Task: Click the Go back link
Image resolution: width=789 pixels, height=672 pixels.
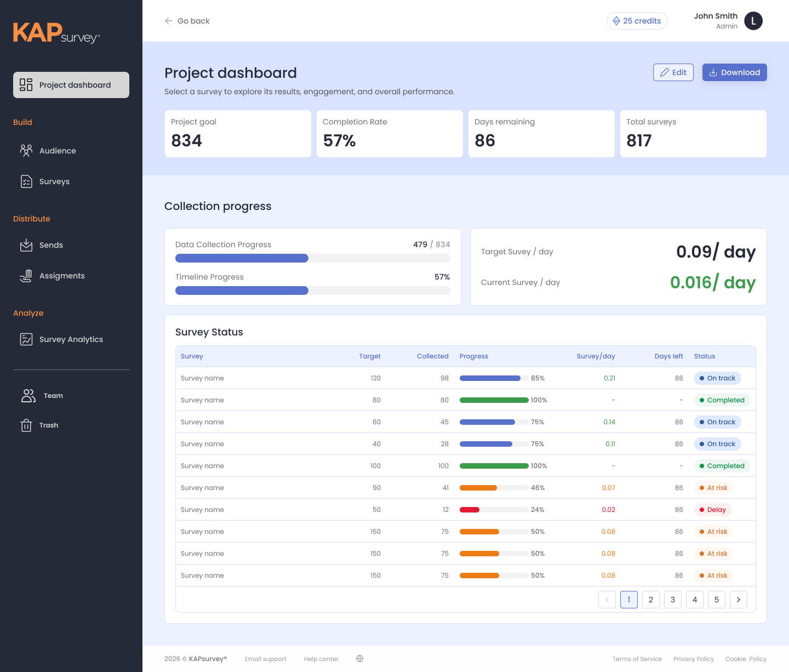Action: point(187,21)
